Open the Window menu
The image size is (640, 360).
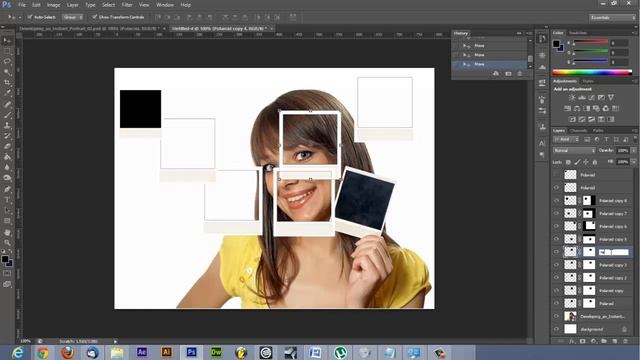(x=165, y=5)
